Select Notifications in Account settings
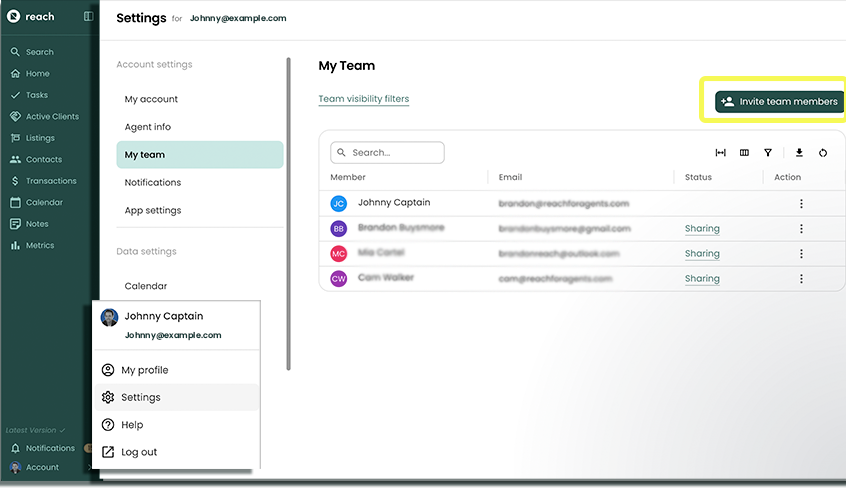This screenshot has height=500, width=846. coord(152,182)
